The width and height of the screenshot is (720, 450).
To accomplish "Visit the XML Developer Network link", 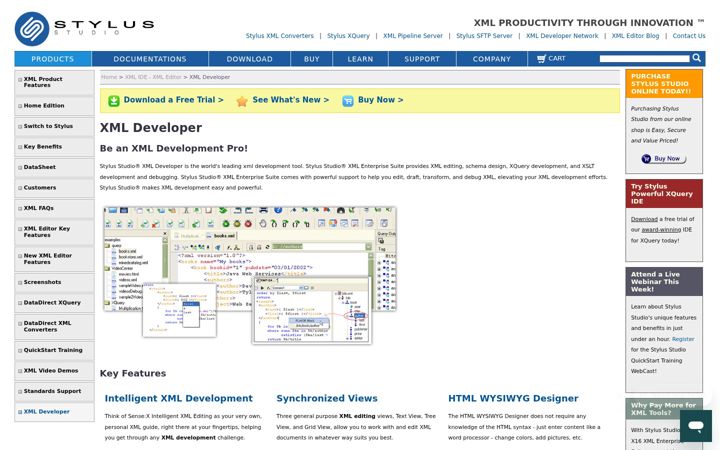I will click(562, 36).
